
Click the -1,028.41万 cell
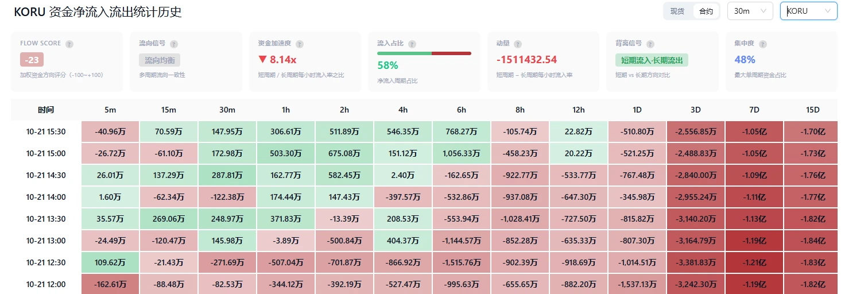pyautogui.click(x=520, y=219)
